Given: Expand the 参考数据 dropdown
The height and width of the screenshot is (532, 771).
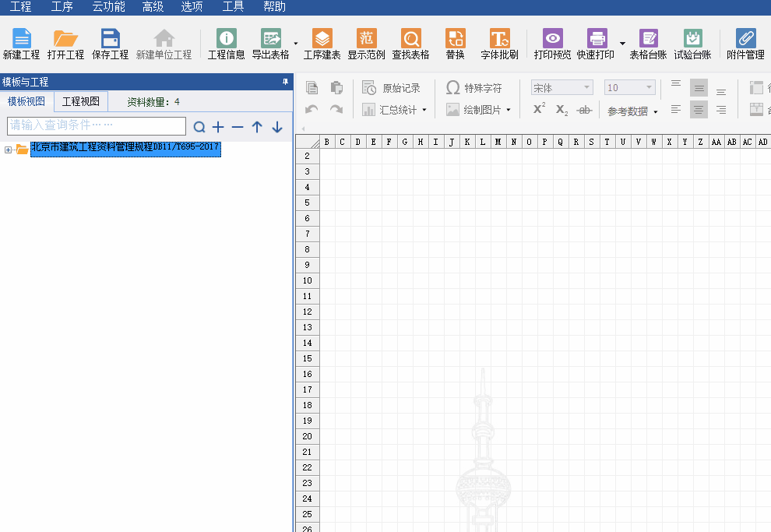Looking at the screenshot, I should pyautogui.click(x=632, y=111).
